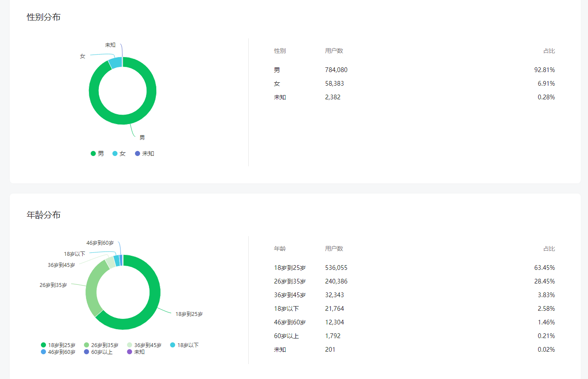Click the percentage 0.21%
Screen dimensions: 588x379
tap(546, 336)
